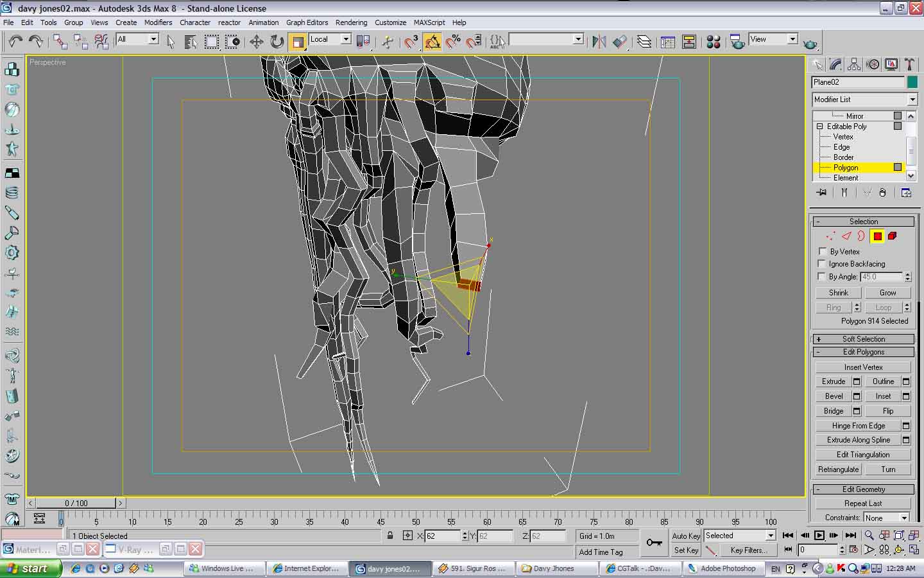924x578 pixels.
Task: Open the Graph Editors menu
Action: click(307, 22)
